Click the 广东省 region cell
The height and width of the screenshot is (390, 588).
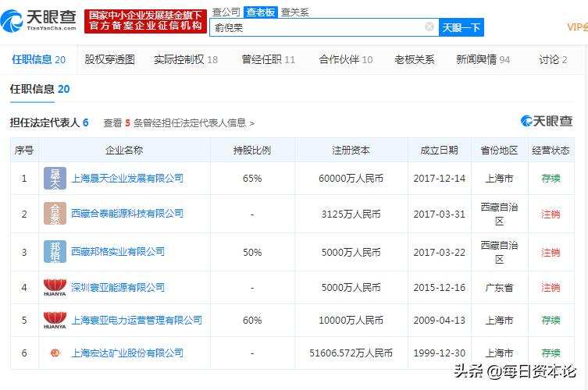(x=499, y=288)
